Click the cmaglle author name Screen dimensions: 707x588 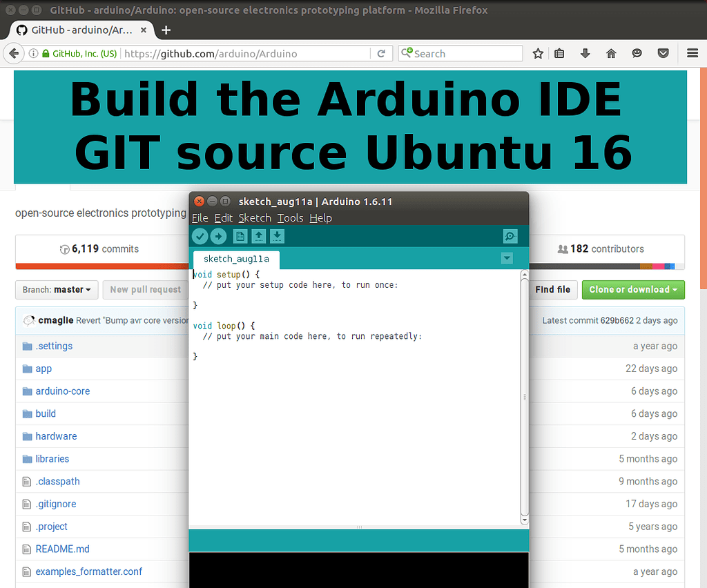55,320
